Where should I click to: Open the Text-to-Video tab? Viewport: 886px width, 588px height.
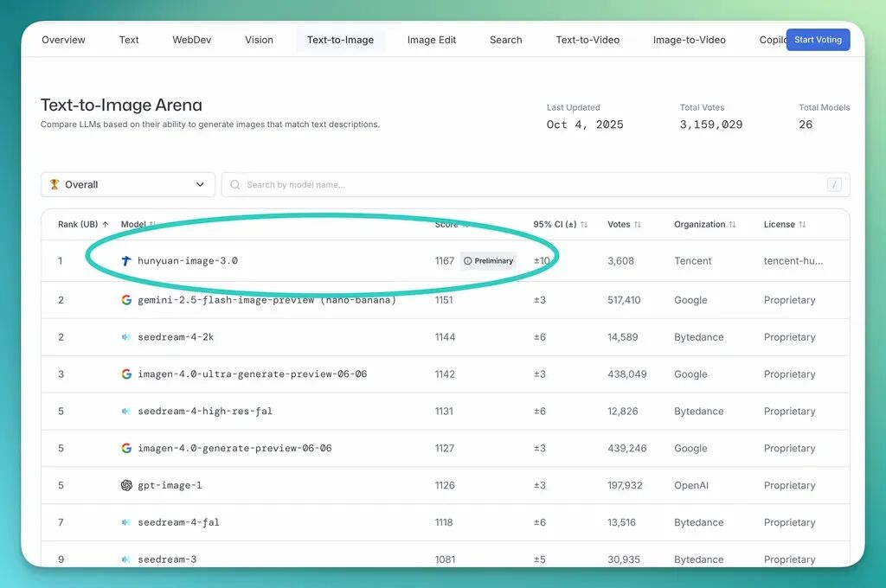pos(587,40)
